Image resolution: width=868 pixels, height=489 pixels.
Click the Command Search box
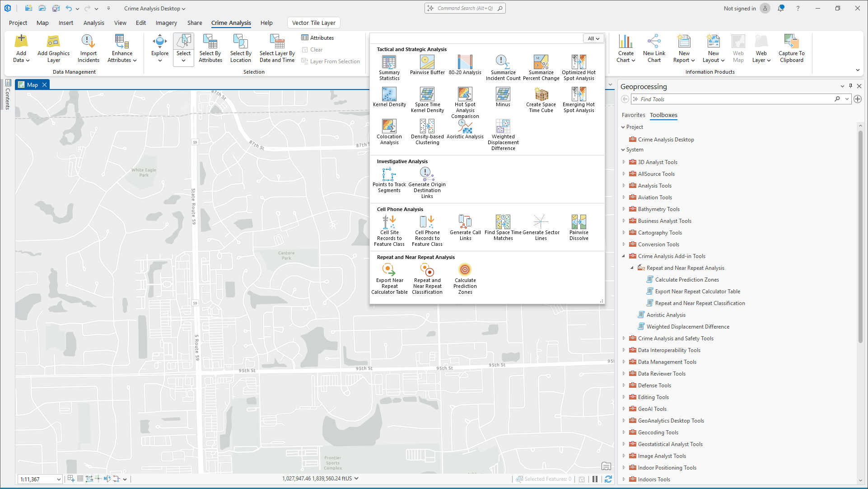[465, 8]
